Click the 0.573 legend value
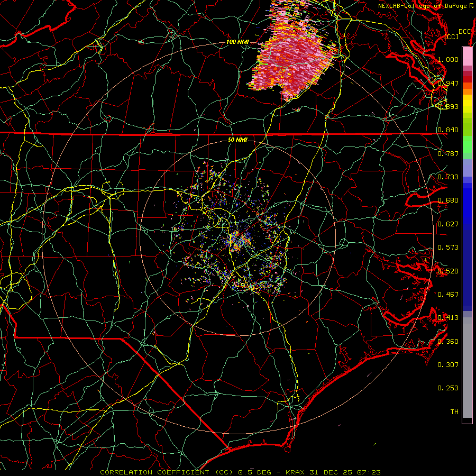The height and width of the screenshot is (476, 476). click(x=448, y=248)
